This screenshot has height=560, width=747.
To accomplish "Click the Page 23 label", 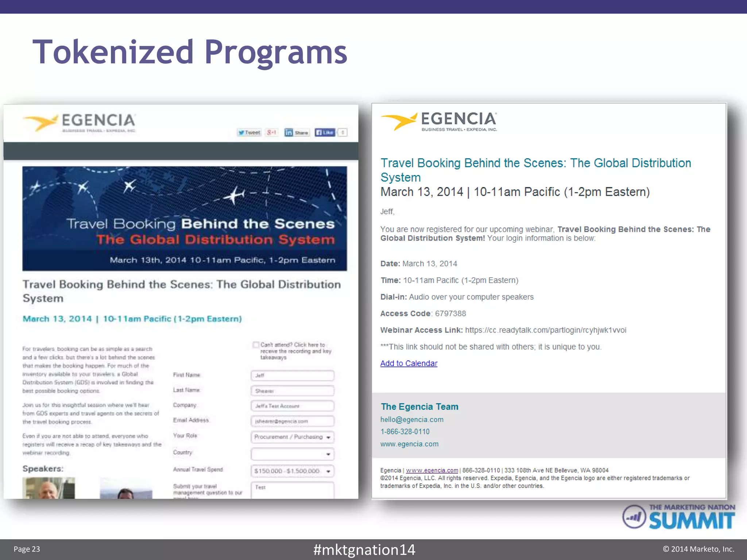I will [27, 549].
